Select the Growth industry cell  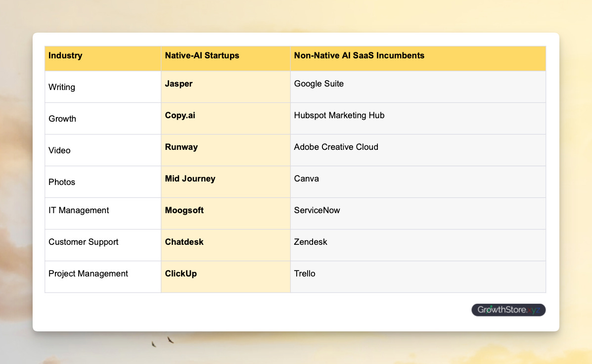point(103,119)
